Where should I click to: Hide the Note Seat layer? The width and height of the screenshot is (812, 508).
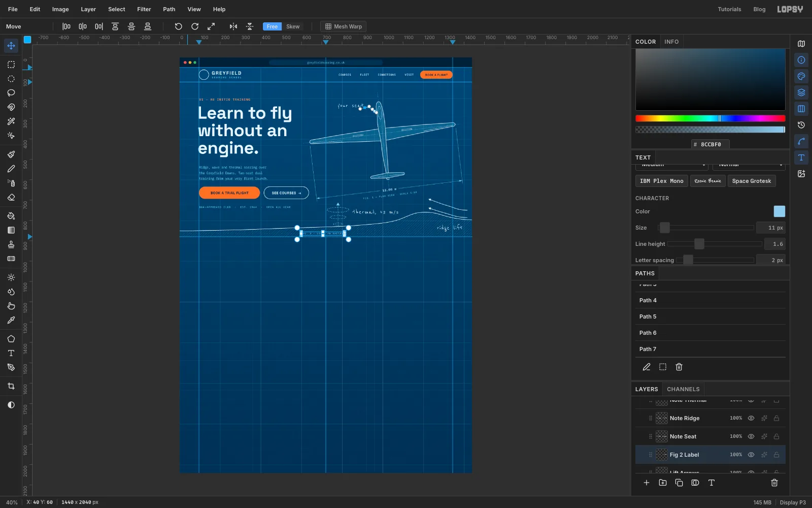(x=751, y=436)
